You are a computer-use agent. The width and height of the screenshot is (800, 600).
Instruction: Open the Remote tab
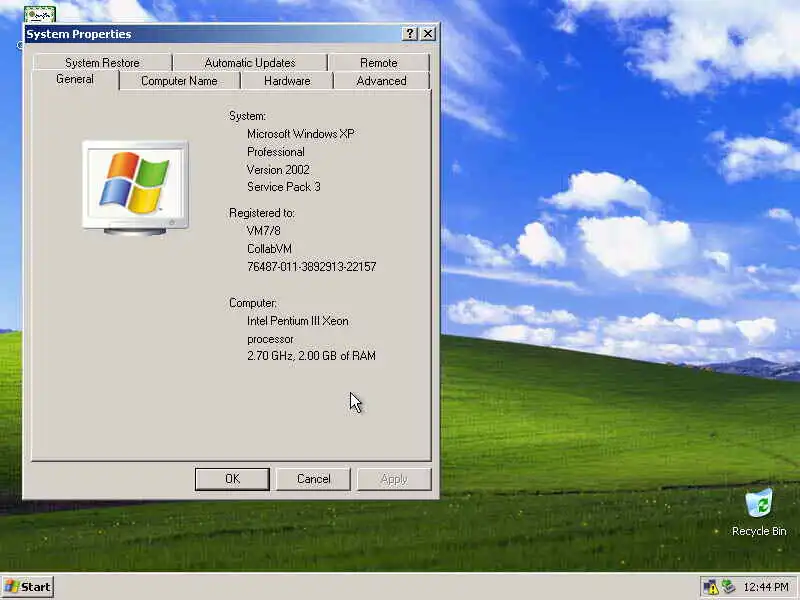pyautogui.click(x=379, y=63)
